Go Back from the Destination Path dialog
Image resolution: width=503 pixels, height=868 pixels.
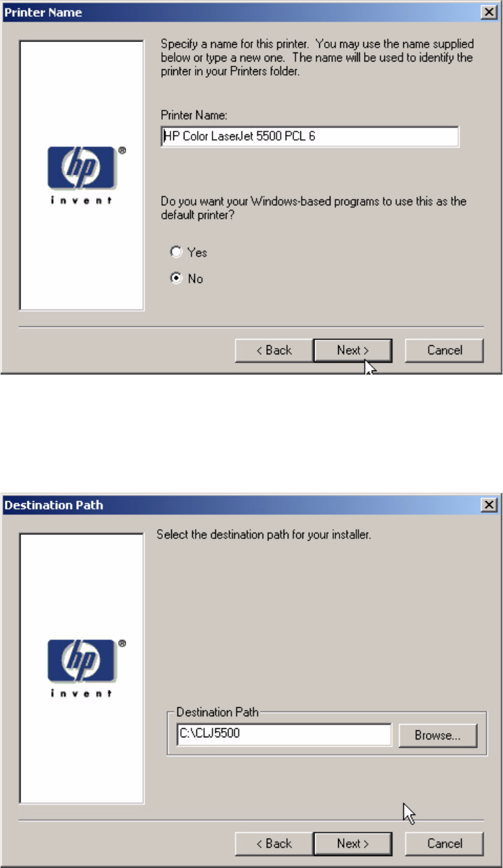[274, 844]
